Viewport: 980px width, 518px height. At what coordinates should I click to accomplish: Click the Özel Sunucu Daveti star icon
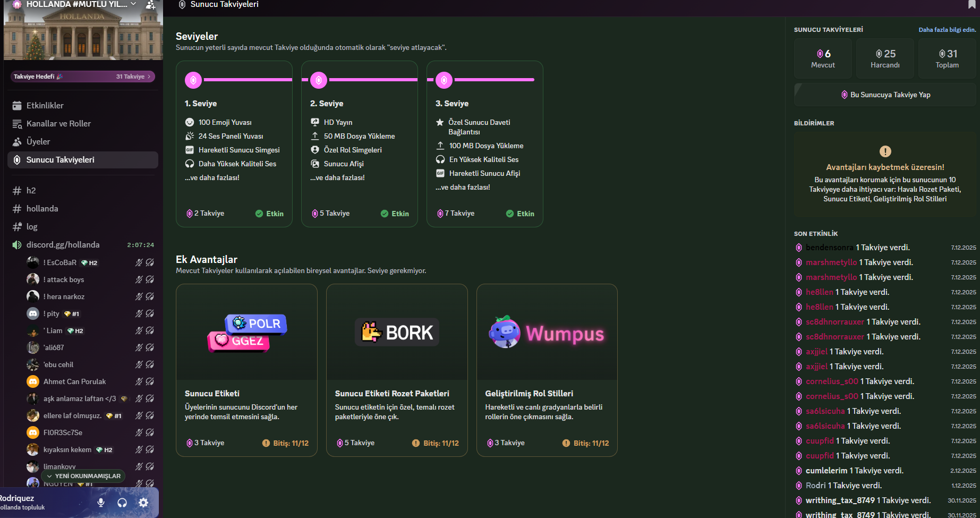tap(440, 122)
